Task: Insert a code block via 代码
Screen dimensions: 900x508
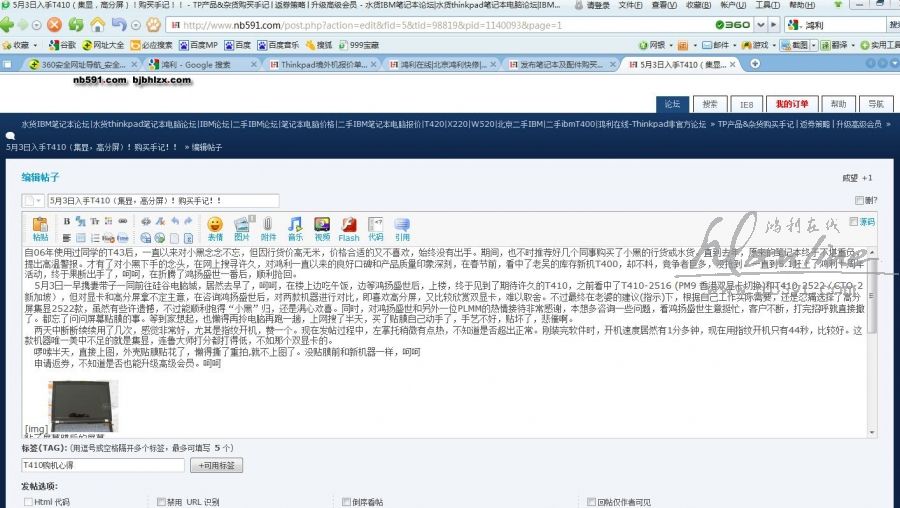Action: point(375,228)
